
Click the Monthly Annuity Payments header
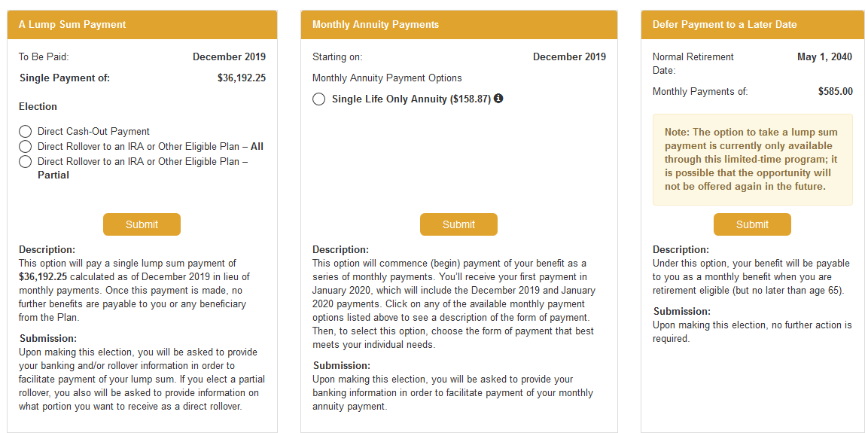[459, 24]
